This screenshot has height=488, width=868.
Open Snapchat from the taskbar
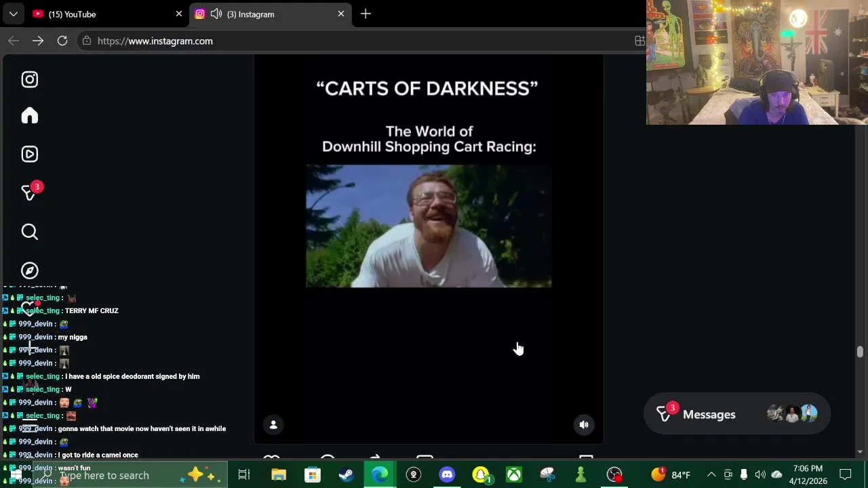(481, 474)
